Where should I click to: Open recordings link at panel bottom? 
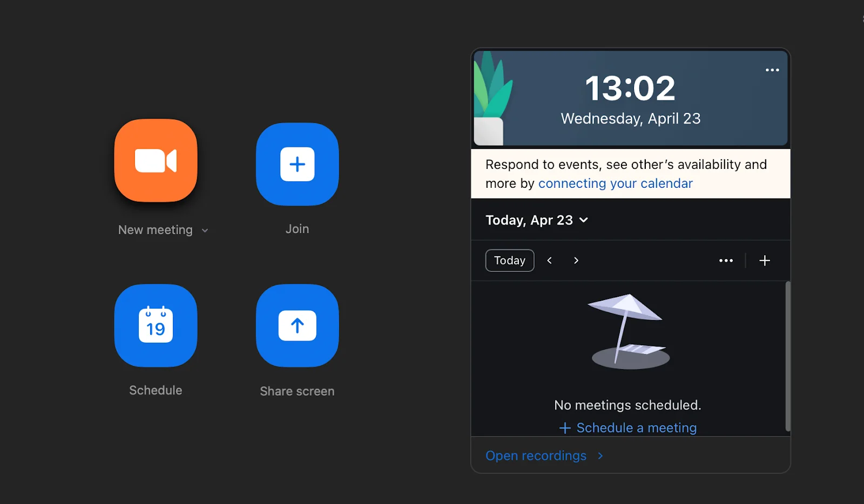click(544, 456)
